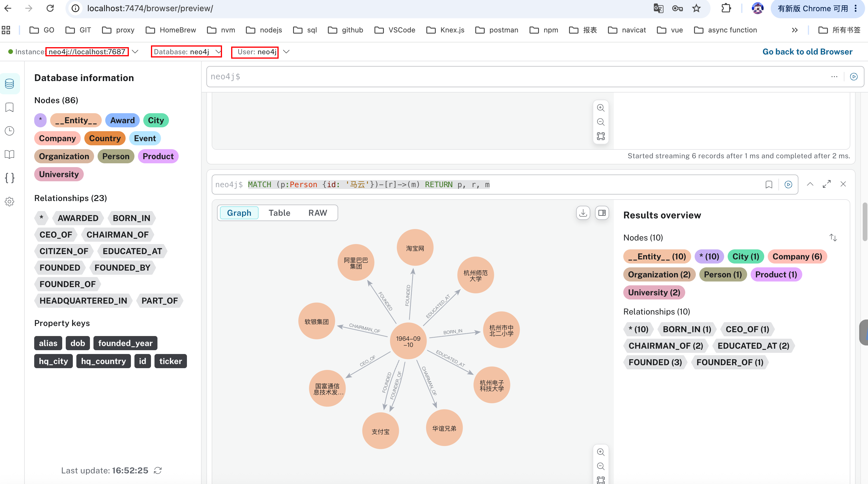Select the Award node label in sidebar

point(122,121)
